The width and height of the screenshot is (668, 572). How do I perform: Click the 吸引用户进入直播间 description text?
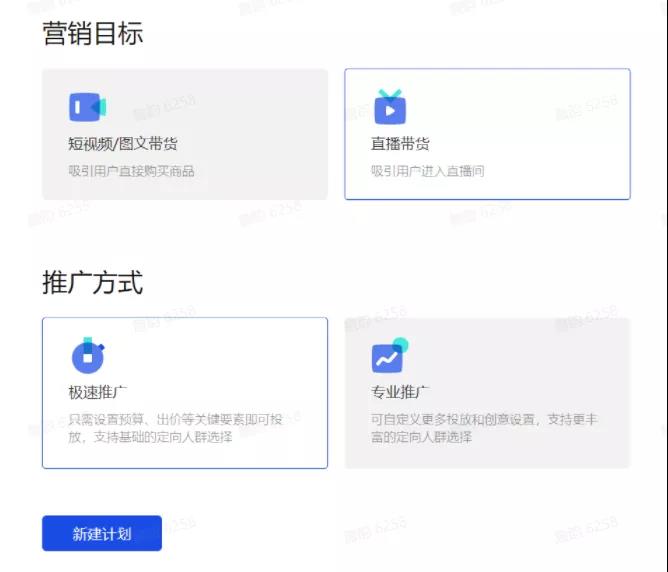pos(427,171)
